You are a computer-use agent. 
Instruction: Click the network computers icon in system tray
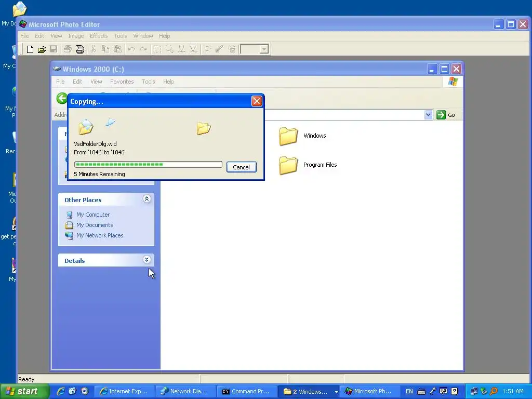pos(474,392)
